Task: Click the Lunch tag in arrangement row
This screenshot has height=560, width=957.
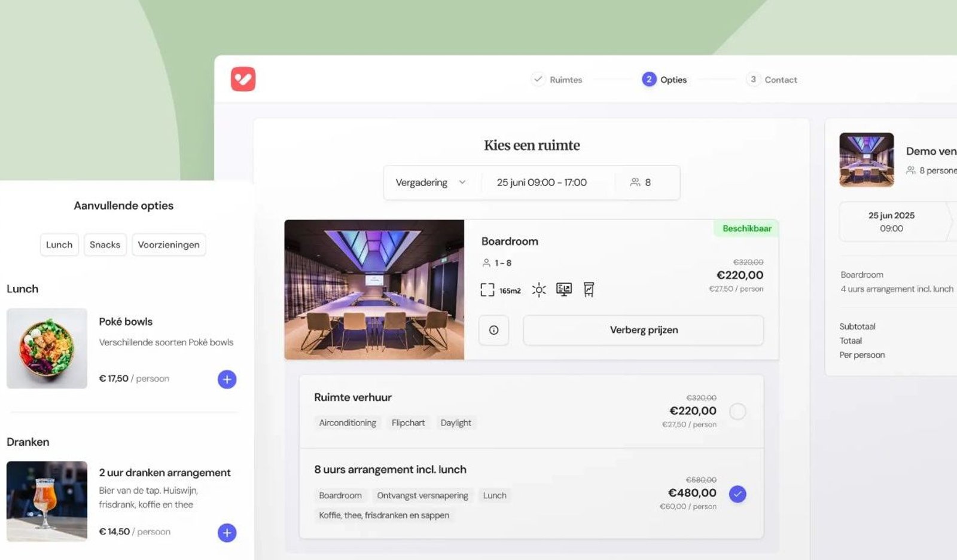Action: click(495, 495)
